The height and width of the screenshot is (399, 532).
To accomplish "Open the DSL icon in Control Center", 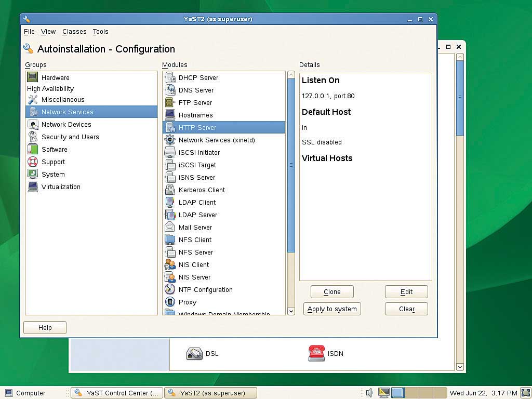I will pyautogui.click(x=194, y=353).
